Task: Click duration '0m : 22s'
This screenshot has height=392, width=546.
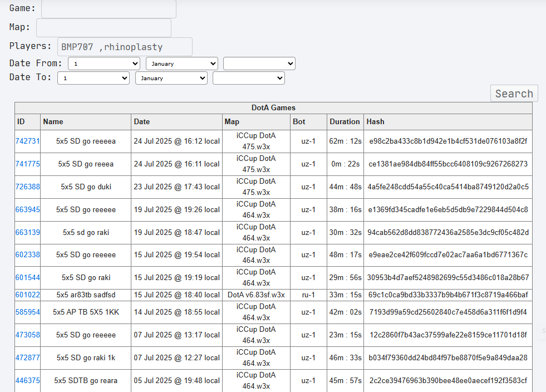Action: pyautogui.click(x=345, y=164)
